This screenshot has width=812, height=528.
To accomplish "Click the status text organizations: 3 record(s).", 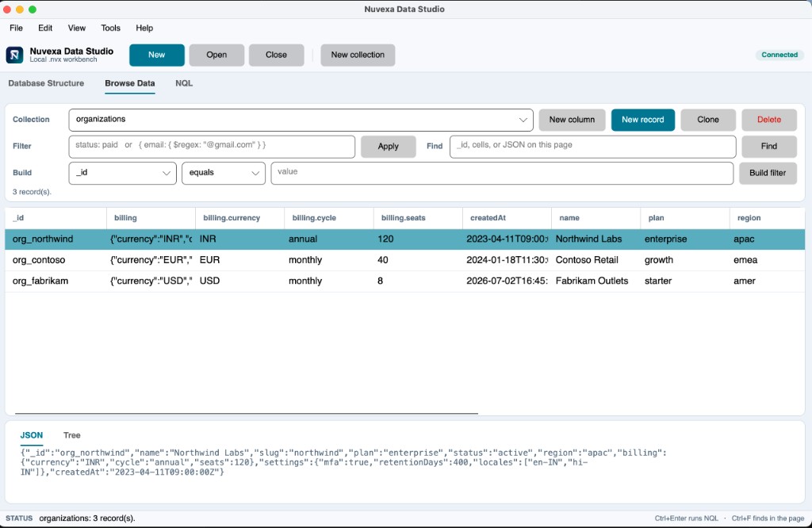I will pyautogui.click(x=87, y=518).
